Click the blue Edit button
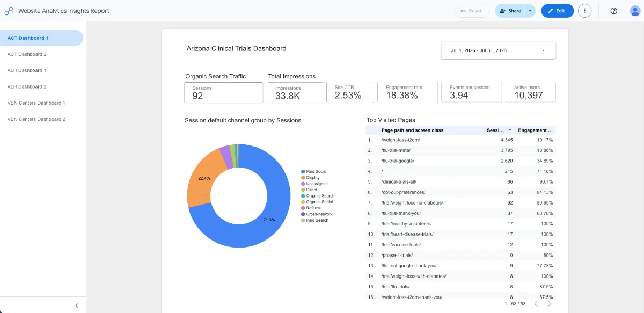The image size is (644, 313). click(x=557, y=11)
